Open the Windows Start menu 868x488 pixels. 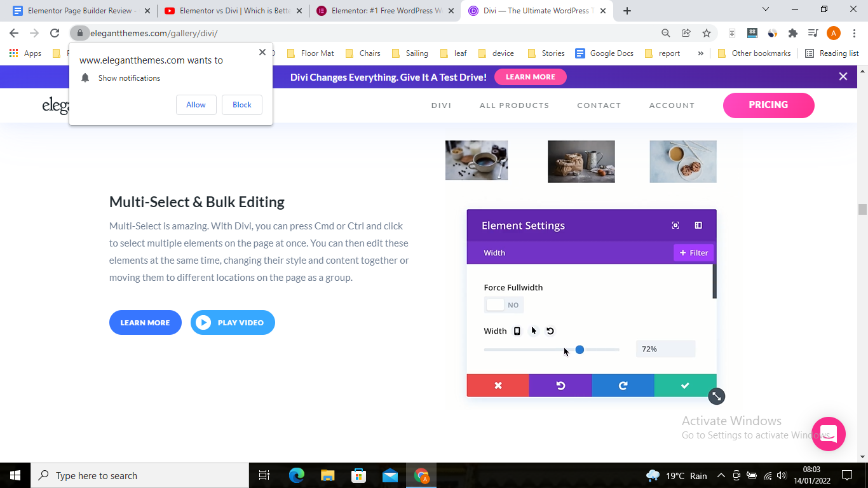click(x=15, y=475)
